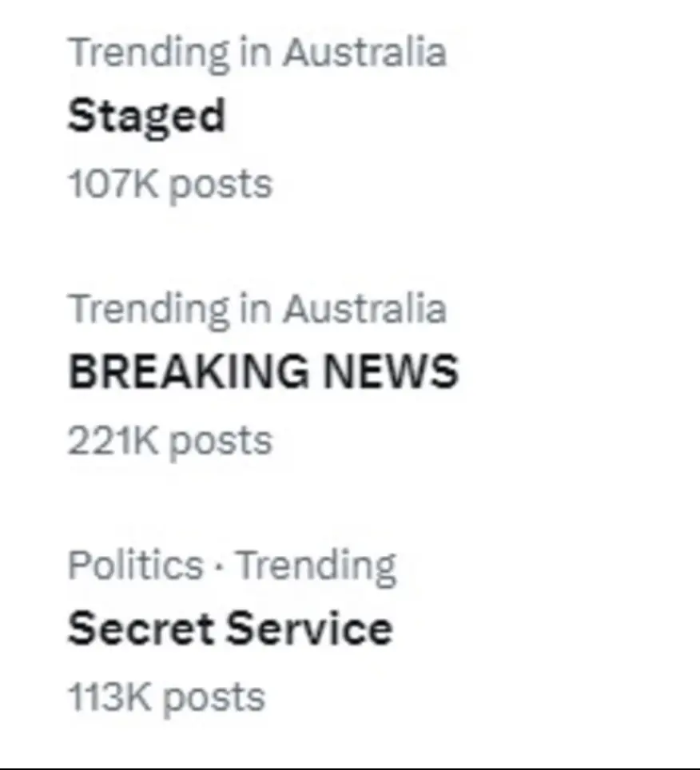Viewport: 700px width, 770px height.
Task: Open the "BREAKING NEWS" trending topic
Action: (x=263, y=372)
